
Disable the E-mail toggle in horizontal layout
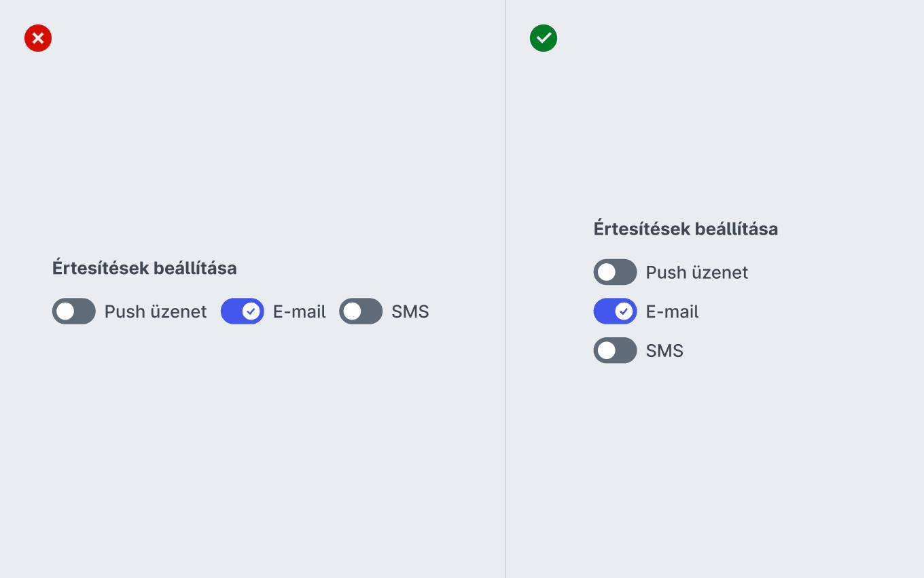click(243, 311)
